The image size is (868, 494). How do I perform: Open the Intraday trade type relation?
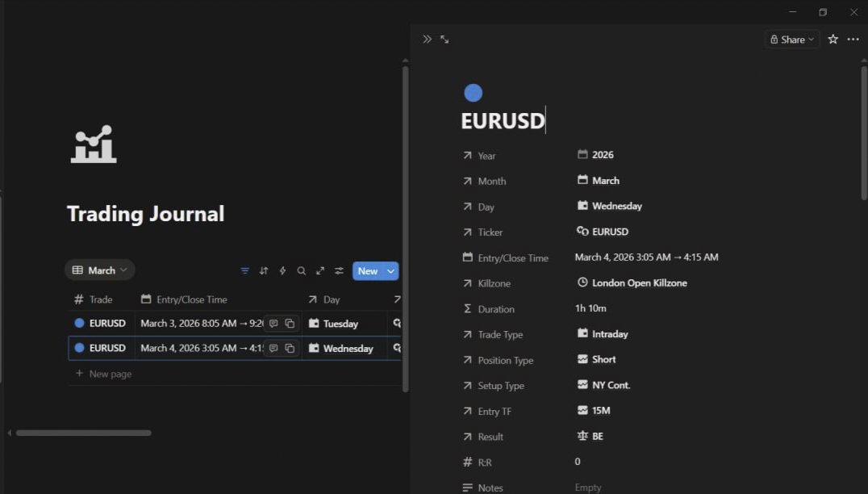pos(603,333)
